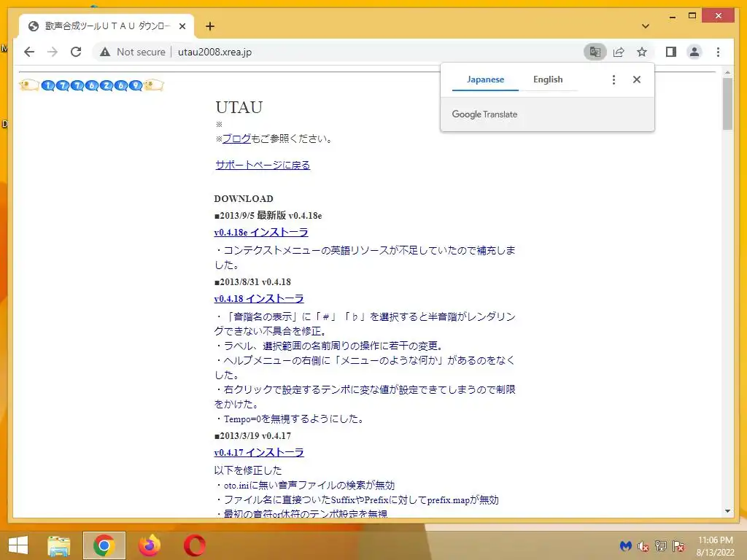
Task: Reload the current page
Action: pyautogui.click(x=76, y=52)
